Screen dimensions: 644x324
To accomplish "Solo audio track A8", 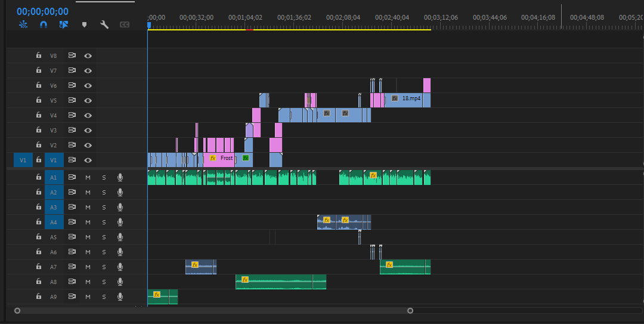I will click(104, 282).
